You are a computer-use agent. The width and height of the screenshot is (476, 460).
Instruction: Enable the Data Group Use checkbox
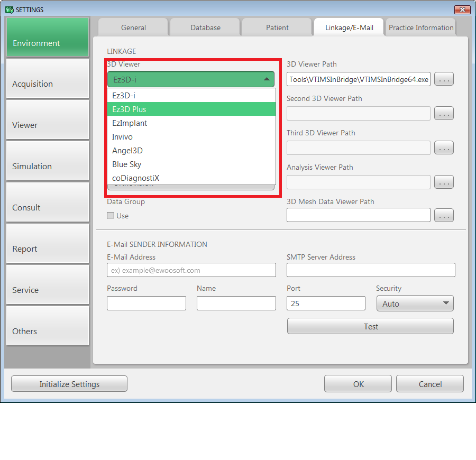tap(110, 215)
